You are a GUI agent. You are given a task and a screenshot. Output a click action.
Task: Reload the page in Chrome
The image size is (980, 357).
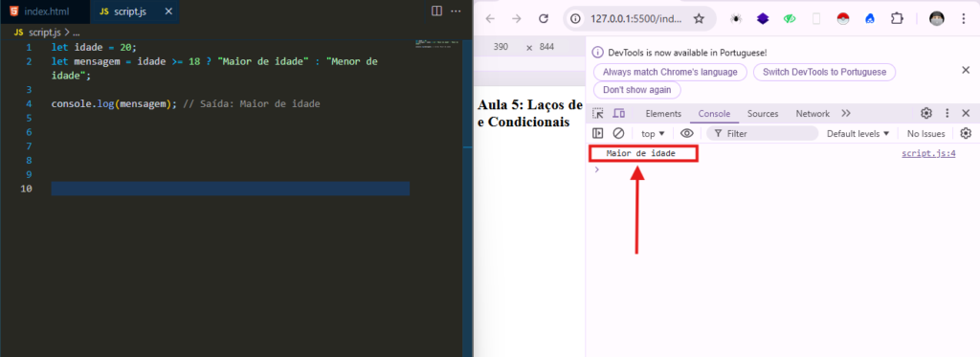544,19
